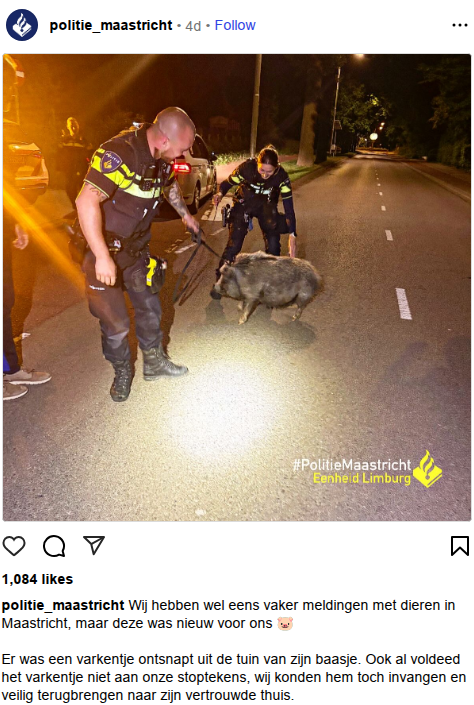Share the post with the paper plane icon
The width and height of the screenshot is (474, 705).
click(x=94, y=545)
